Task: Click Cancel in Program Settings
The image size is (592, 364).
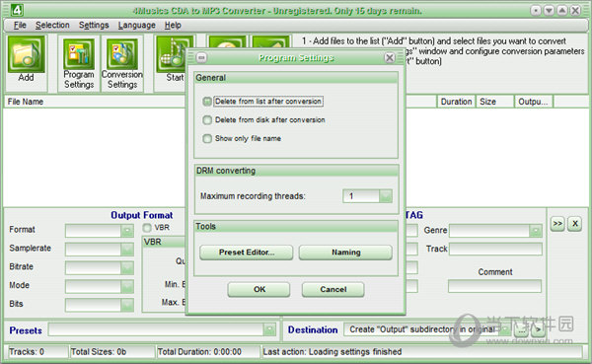Action: (x=333, y=289)
